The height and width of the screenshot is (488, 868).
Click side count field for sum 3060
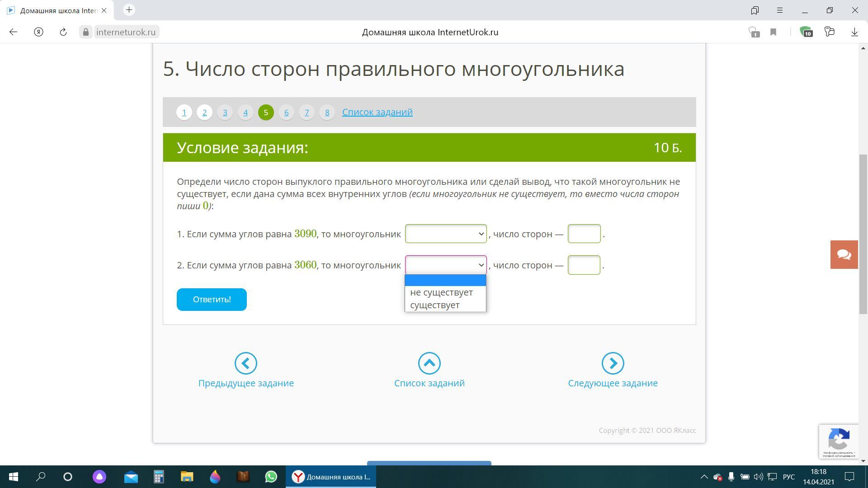pos(584,265)
